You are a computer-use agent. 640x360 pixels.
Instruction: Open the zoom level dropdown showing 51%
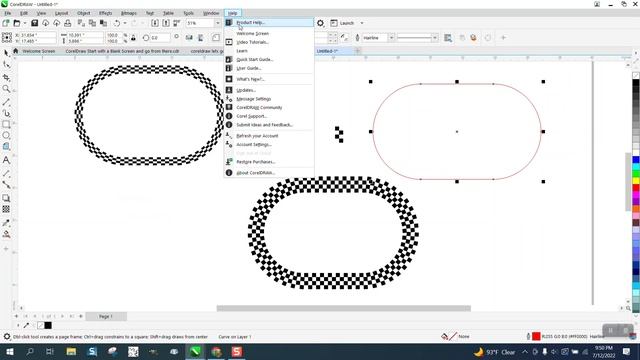(x=217, y=23)
